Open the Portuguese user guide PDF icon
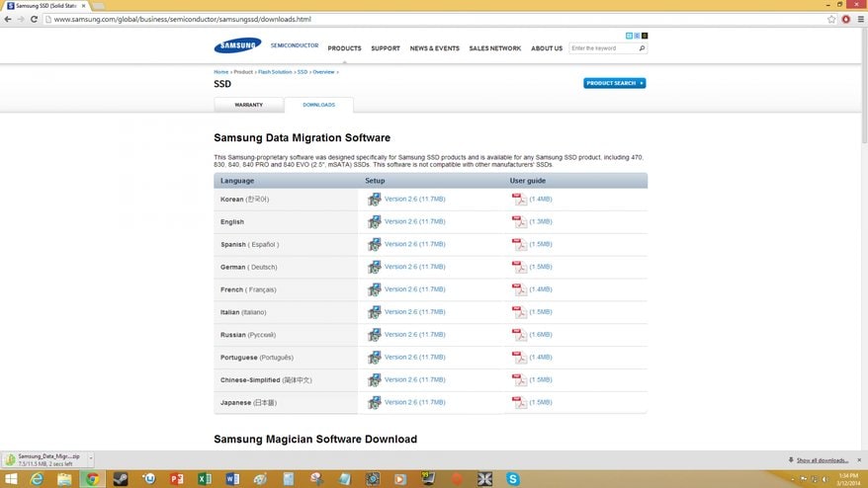 (x=519, y=358)
